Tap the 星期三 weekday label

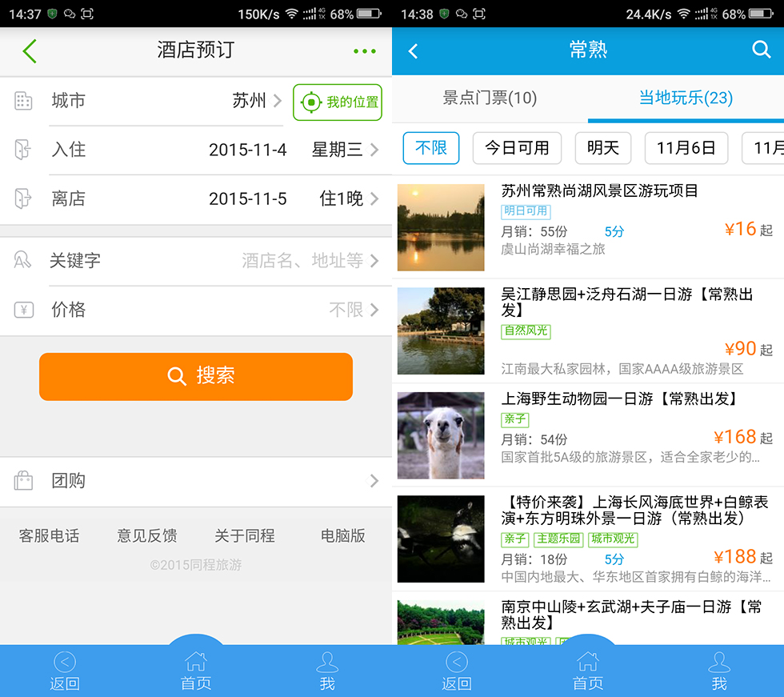pos(338,150)
